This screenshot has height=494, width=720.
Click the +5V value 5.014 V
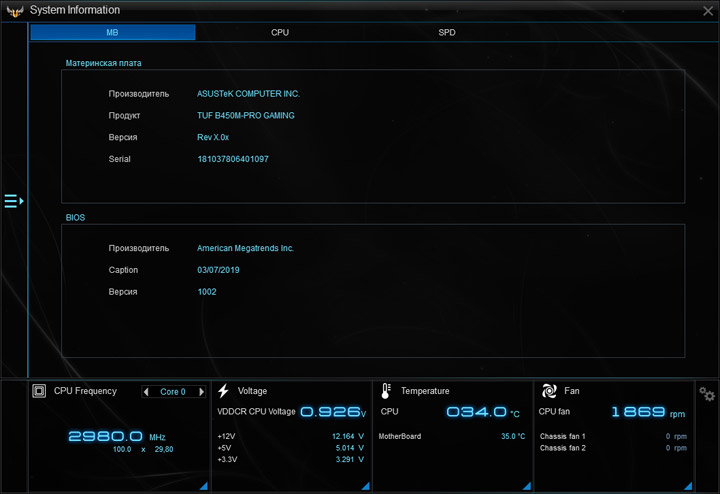tap(349, 448)
